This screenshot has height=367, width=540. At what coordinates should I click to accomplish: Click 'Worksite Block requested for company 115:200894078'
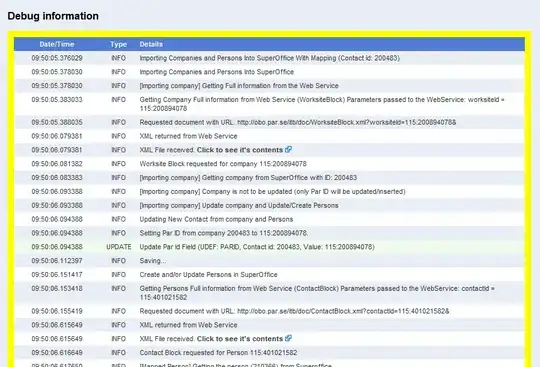click(x=223, y=164)
